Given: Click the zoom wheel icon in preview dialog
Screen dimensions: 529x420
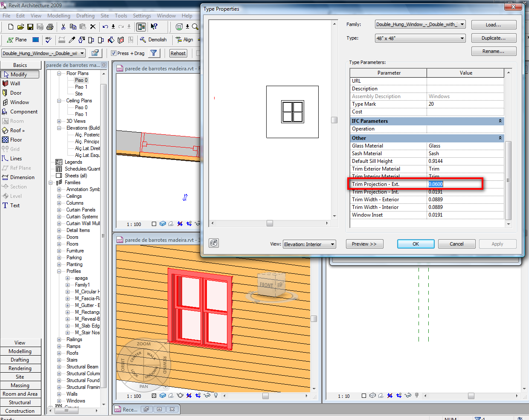Looking at the screenshot, I should pyautogui.click(x=214, y=243).
